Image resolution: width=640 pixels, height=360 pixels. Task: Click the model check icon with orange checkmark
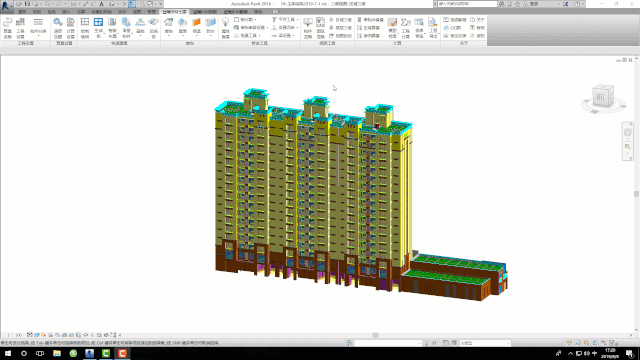click(x=392, y=23)
